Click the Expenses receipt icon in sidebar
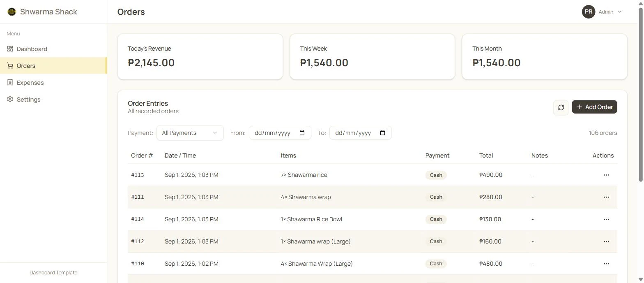The width and height of the screenshot is (644, 283). click(10, 83)
